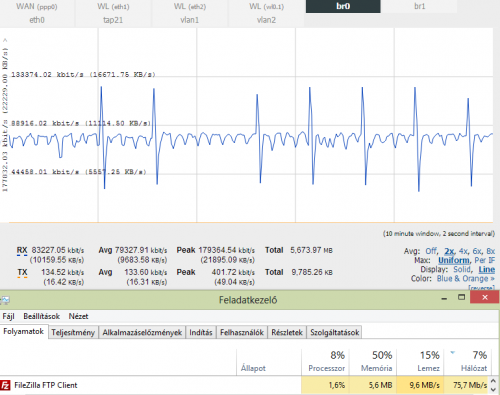The height and width of the screenshot is (395, 500).
Task: Turn averaging Off
Action: 431,251
